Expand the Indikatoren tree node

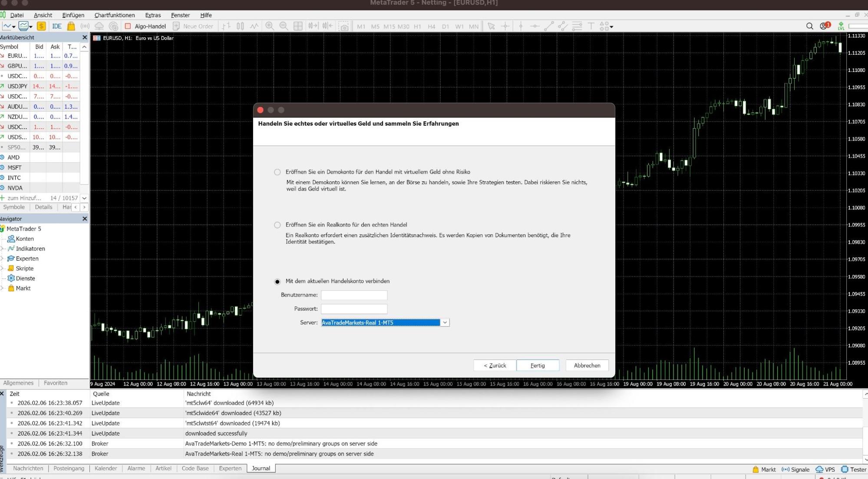[x=3, y=249]
